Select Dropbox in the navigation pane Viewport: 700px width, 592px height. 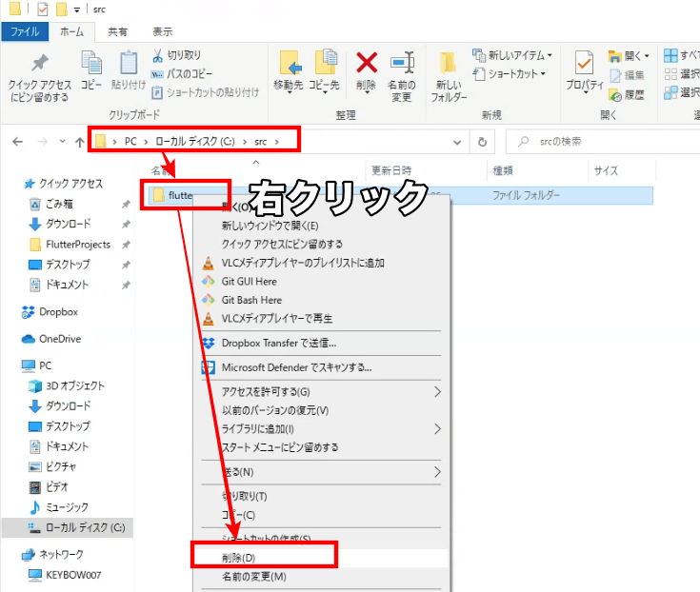(50, 312)
